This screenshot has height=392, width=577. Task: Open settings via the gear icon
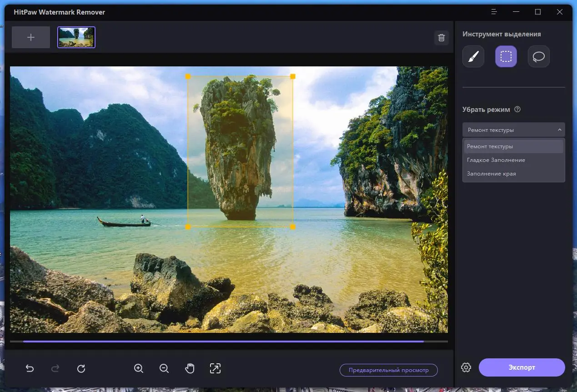pos(466,367)
